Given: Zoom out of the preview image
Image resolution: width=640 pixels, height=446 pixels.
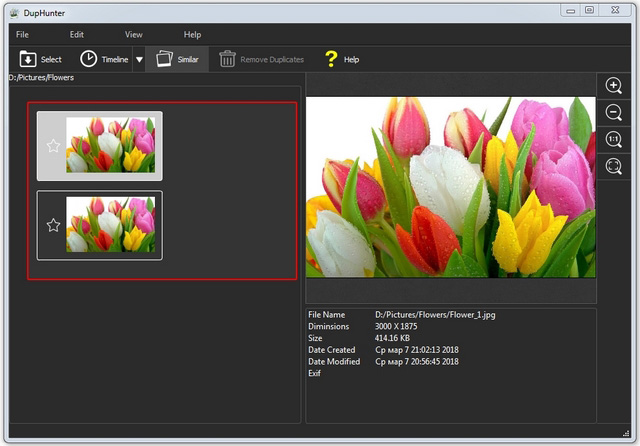Looking at the screenshot, I should click(614, 113).
